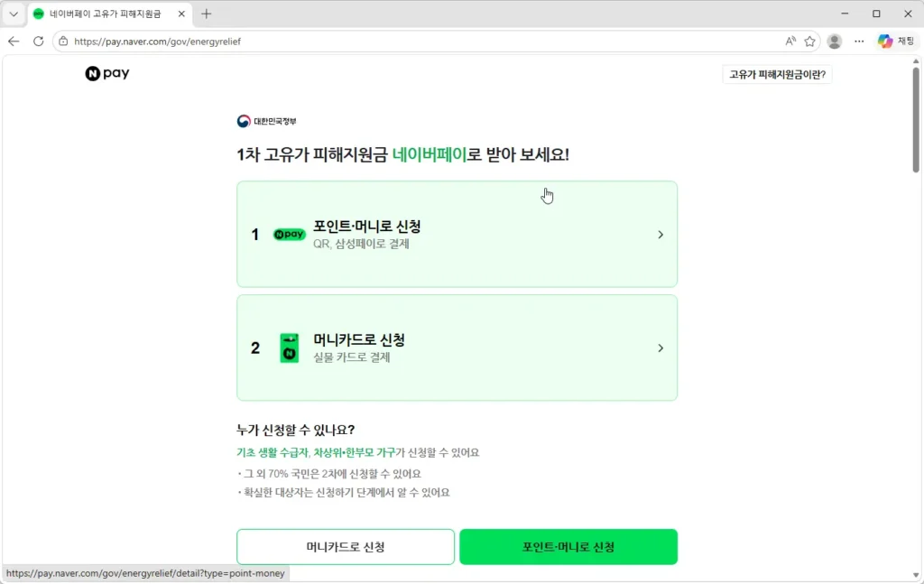Click the line 확실한 대상자는 신청하기 단계에서
This screenshot has width=924, height=584.
pyautogui.click(x=344, y=493)
